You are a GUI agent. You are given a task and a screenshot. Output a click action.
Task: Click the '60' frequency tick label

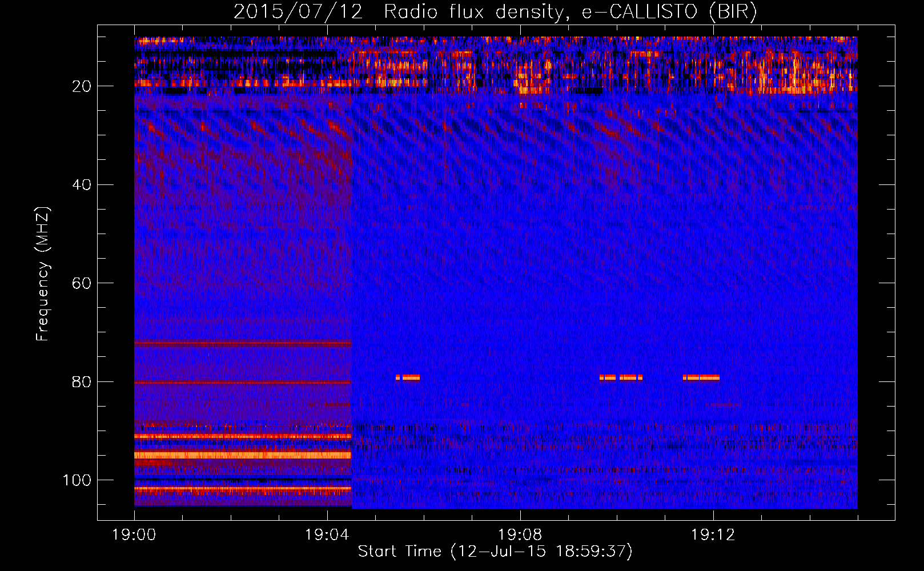(x=82, y=283)
